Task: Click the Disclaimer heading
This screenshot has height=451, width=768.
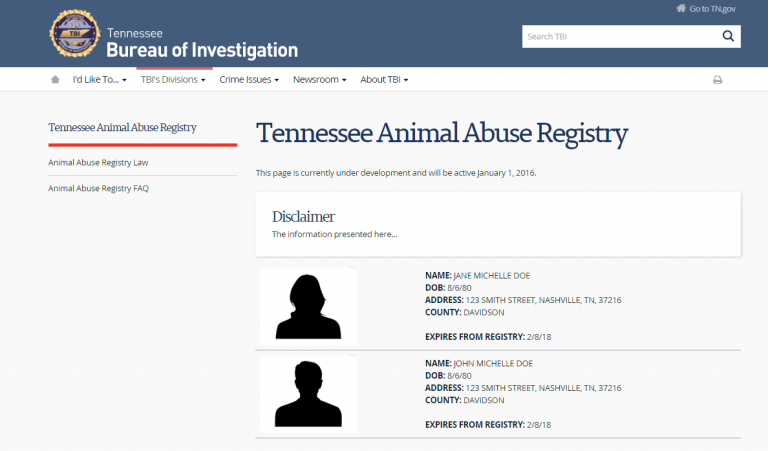Action: point(303,216)
